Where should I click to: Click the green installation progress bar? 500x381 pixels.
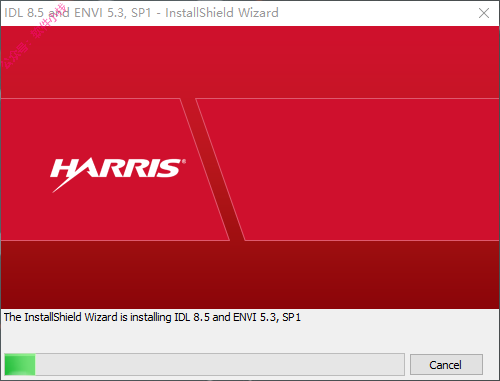click(204, 365)
